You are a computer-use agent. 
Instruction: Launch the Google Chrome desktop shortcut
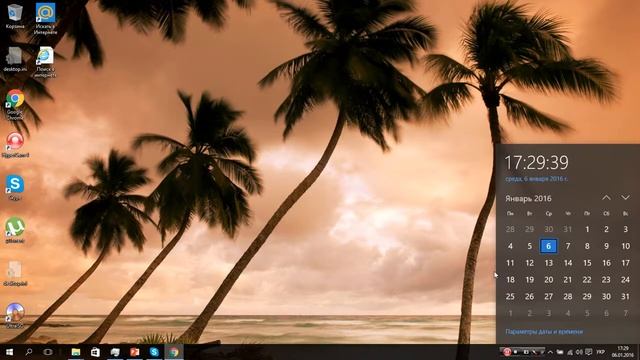[x=15, y=104]
